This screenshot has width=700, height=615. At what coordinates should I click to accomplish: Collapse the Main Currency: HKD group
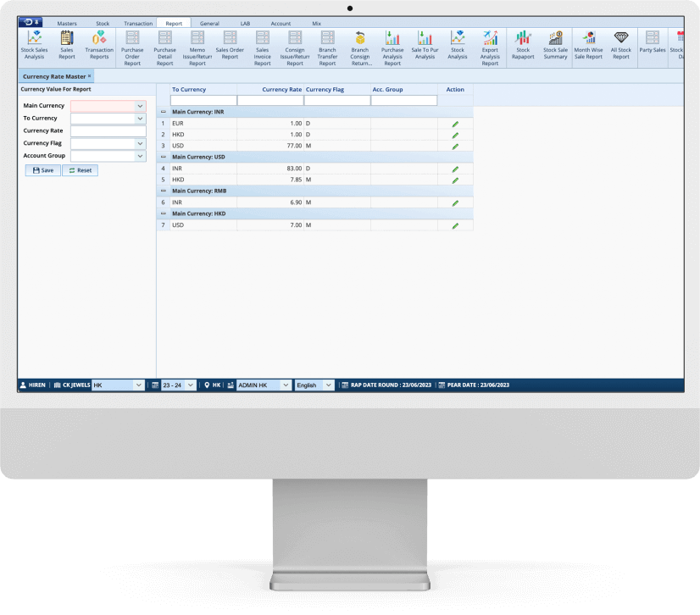(x=164, y=214)
